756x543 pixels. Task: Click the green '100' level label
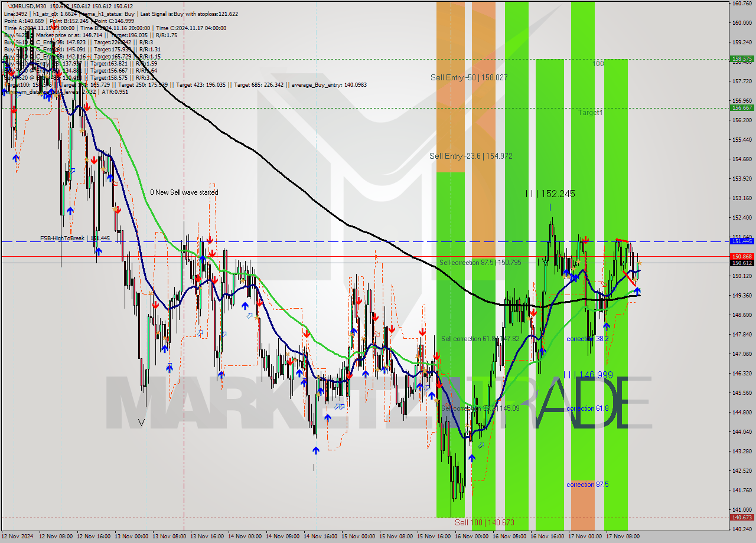(x=598, y=63)
